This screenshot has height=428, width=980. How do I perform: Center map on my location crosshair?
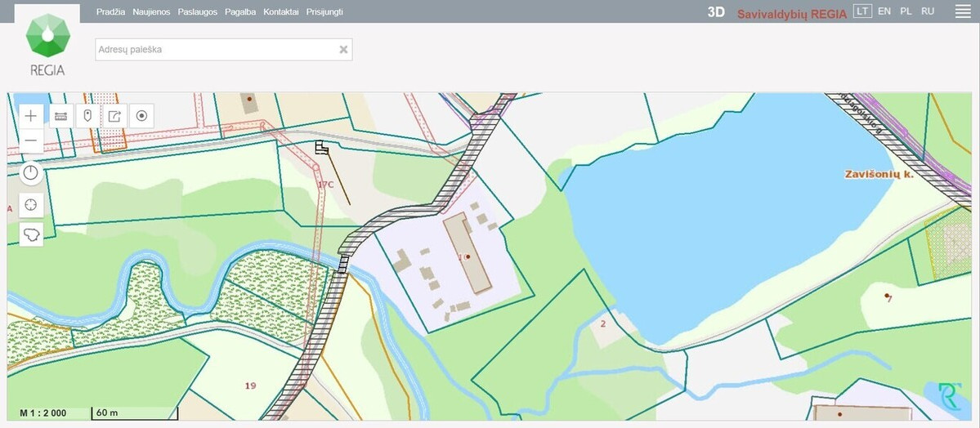(x=31, y=205)
